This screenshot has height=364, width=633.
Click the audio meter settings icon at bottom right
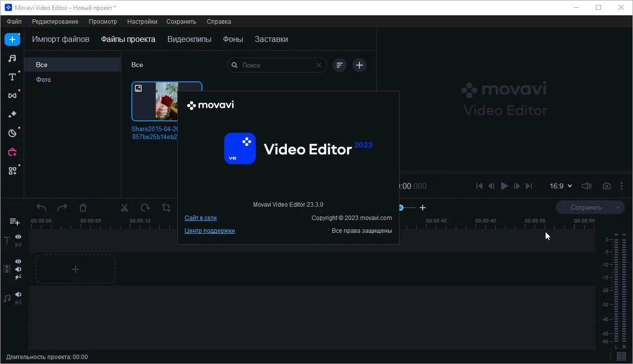tap(621, 357)
